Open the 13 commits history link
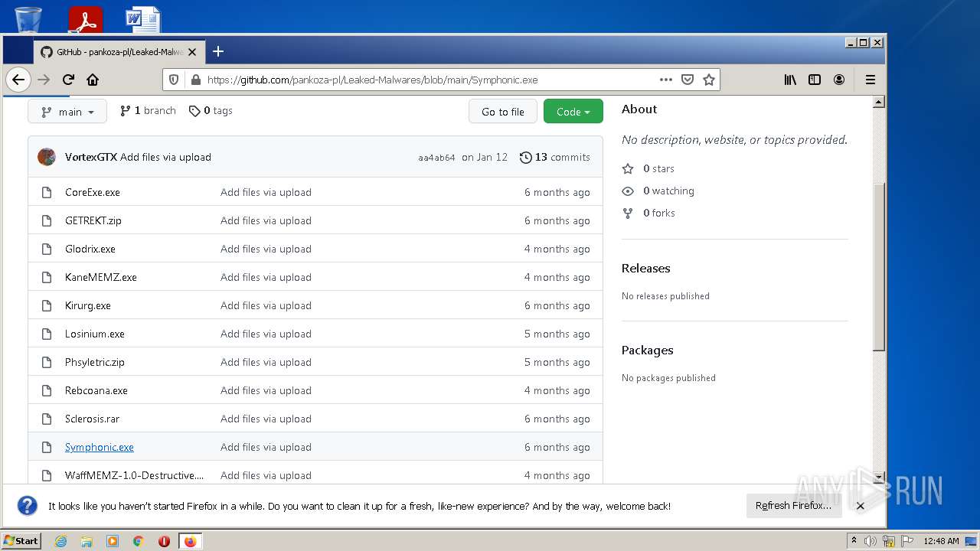The width and height of the screenshot is (980, 551). [x=555, y=157]
